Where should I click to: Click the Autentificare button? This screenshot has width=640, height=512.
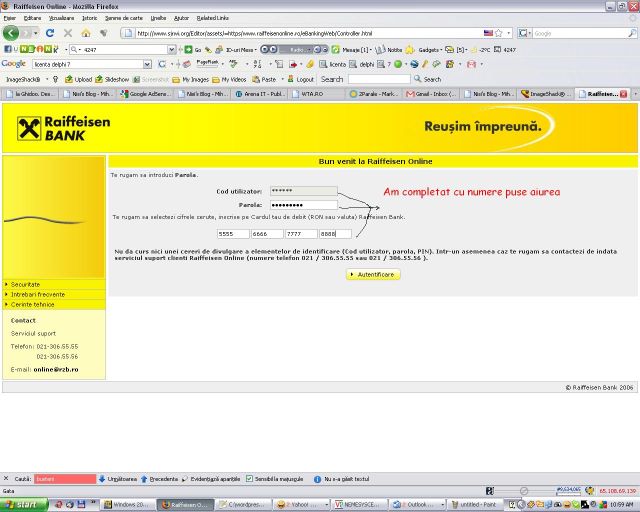(373, 274)
